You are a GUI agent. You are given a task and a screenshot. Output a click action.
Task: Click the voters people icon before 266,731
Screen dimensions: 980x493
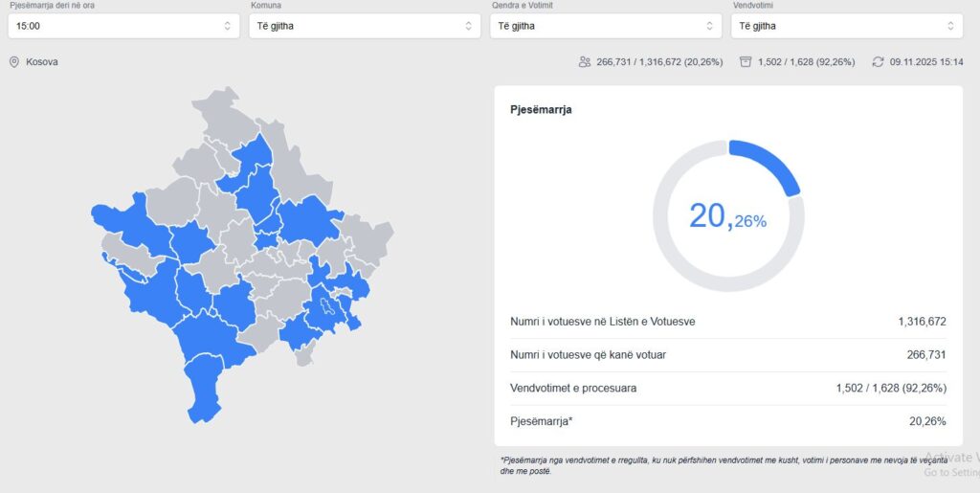click(585, 62)
